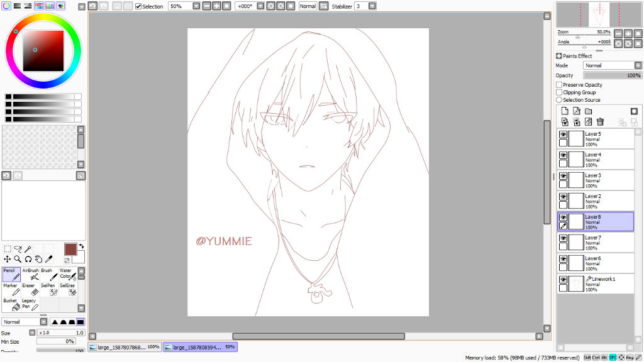Select the SelEras tool

(x=68, y=289)
